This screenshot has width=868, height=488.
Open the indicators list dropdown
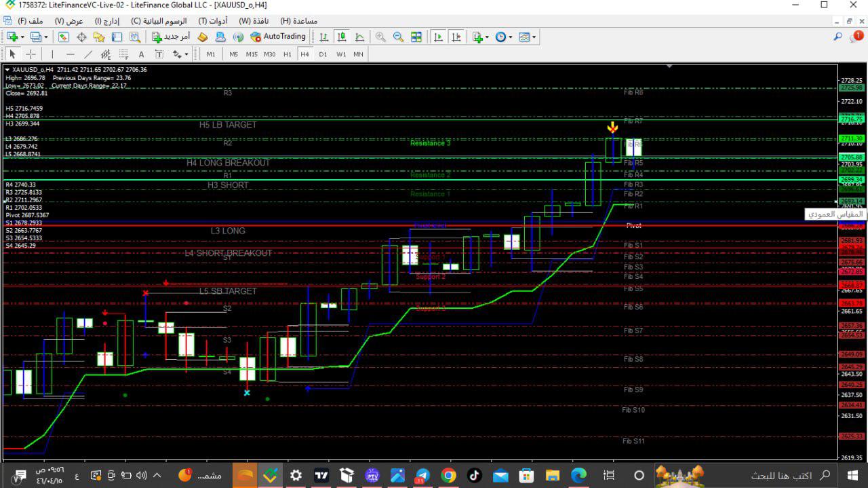click(x=486, y=37)
